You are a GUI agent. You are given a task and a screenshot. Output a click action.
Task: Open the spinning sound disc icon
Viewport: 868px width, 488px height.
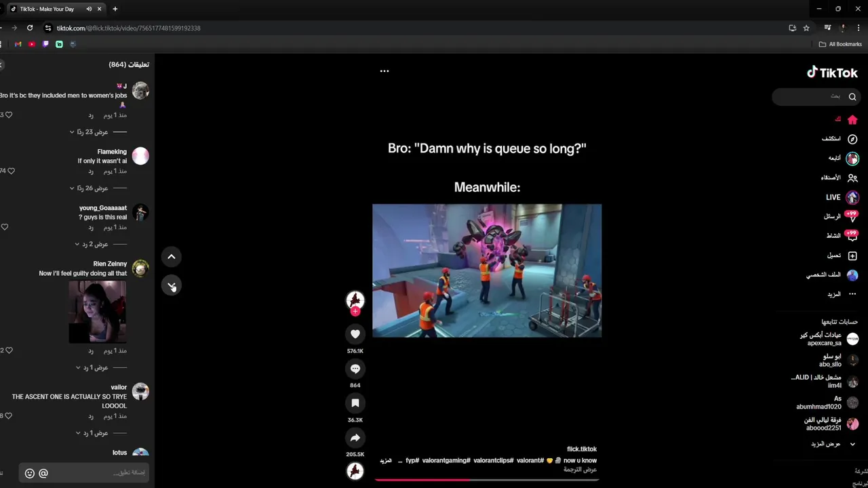(355, 471)
